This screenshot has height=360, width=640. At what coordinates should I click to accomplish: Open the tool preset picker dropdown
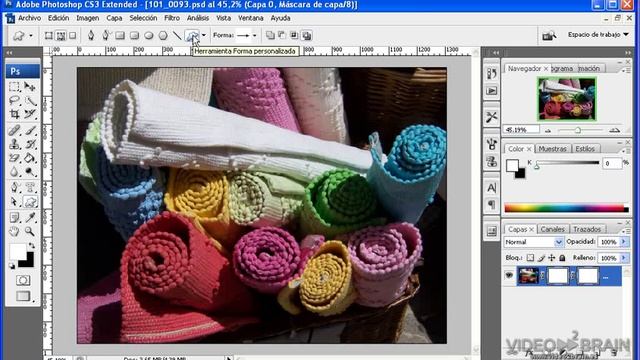pyautogui.click(x=31, y=36)
